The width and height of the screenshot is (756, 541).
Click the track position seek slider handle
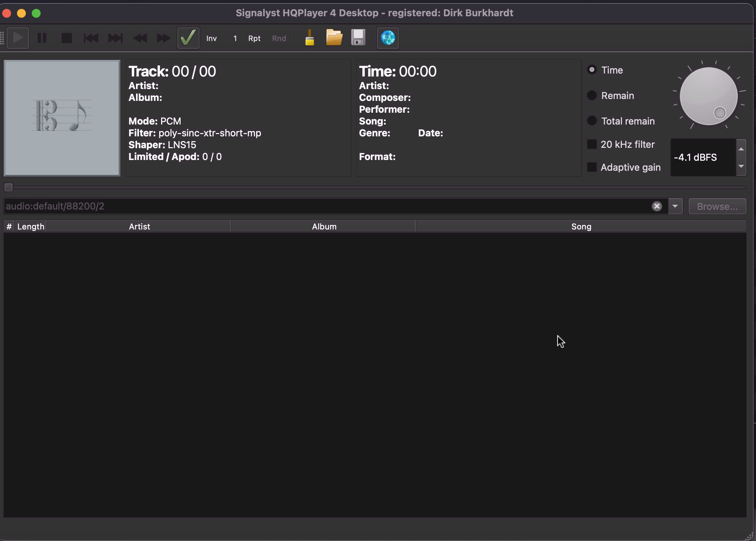8,187
